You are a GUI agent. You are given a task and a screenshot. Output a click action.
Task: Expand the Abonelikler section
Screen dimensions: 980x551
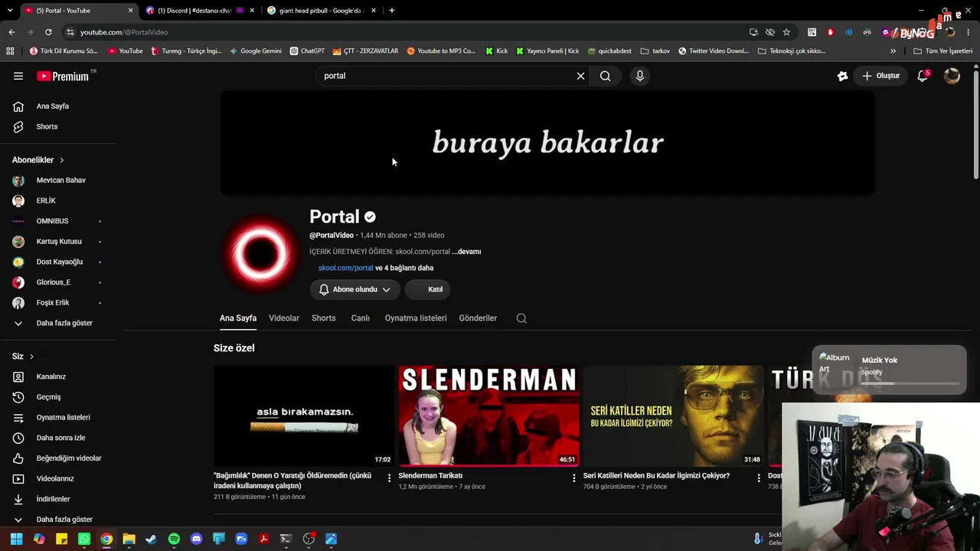[x=38, y=160]
